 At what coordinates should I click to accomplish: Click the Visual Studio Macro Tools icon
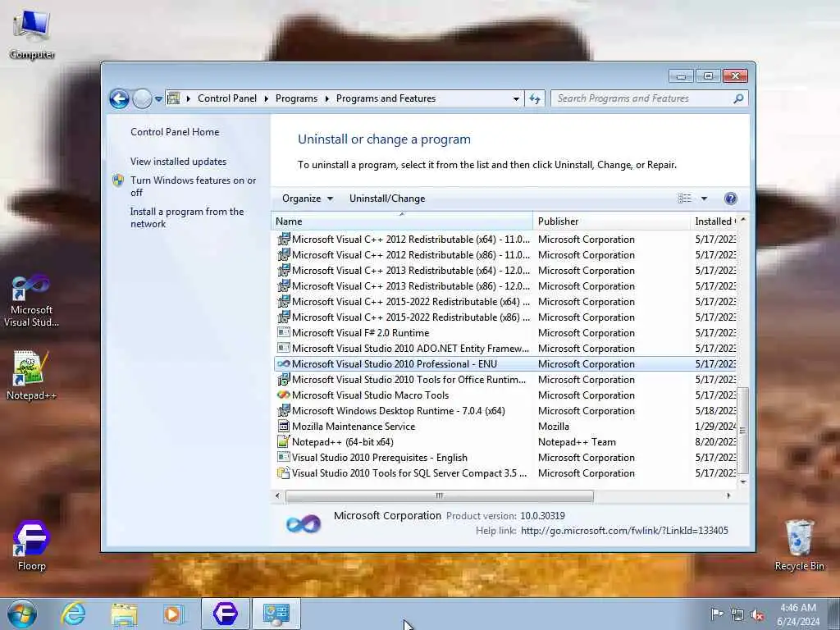coord(283,395)
